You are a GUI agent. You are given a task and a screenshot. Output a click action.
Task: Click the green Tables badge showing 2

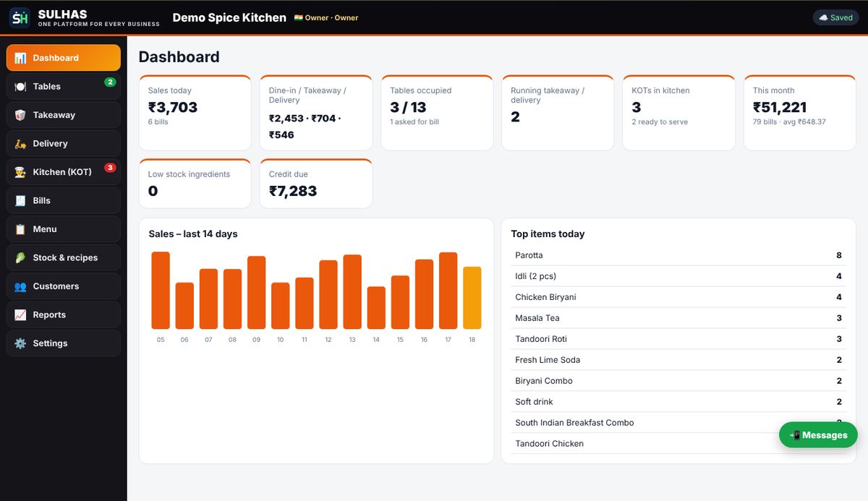110,82
